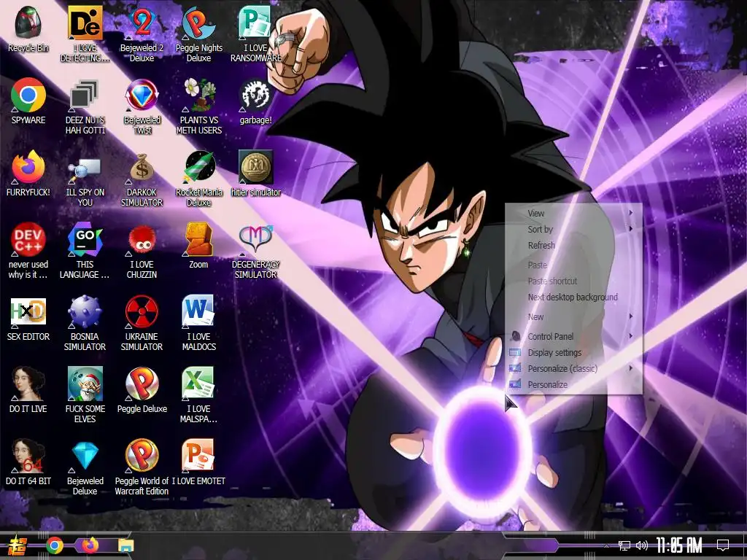The height and width of the screenshot is (560, 747).
Task: Choose Refresh from the context menu
Action: tap(573, 245)
